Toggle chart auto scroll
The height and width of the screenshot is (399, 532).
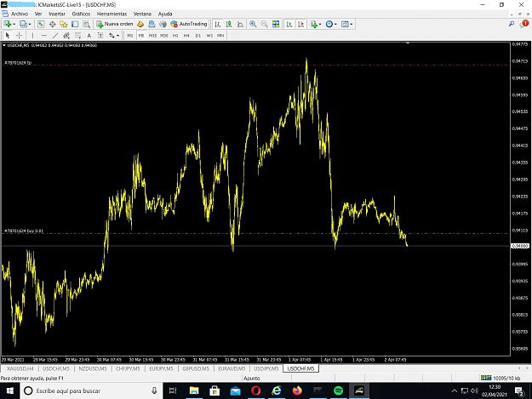289,24
